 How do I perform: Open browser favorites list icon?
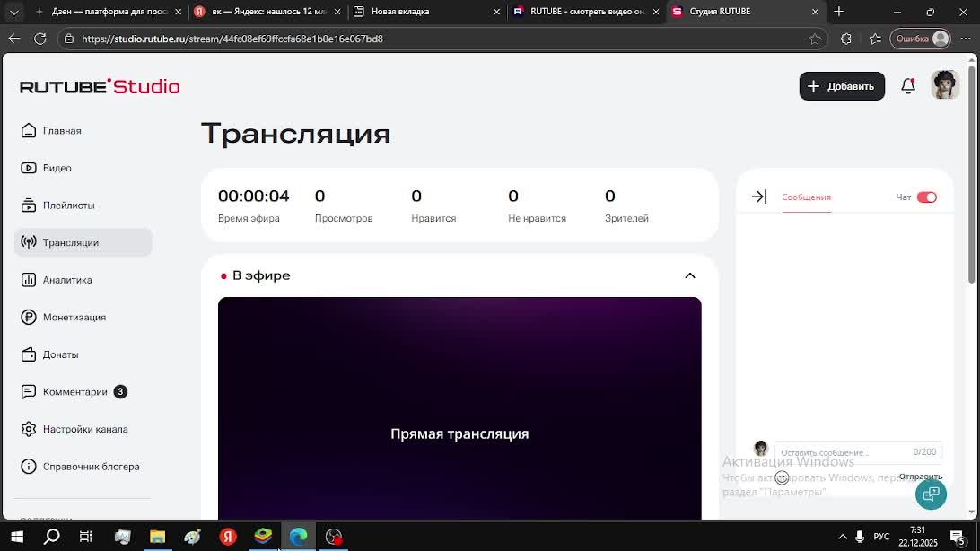pyautogui.click(x=875, y=39)
